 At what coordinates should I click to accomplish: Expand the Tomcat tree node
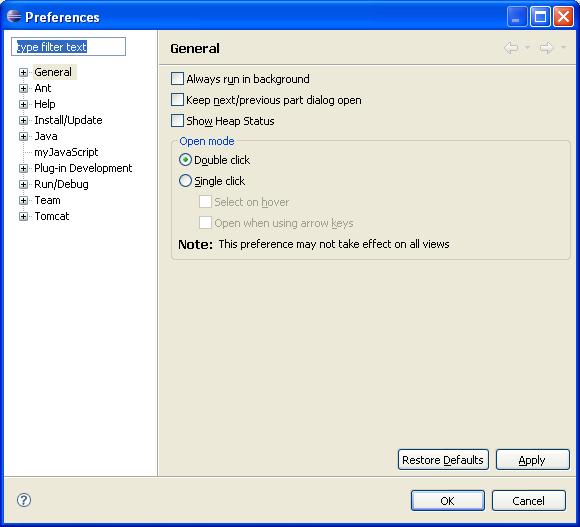[23, 216]
